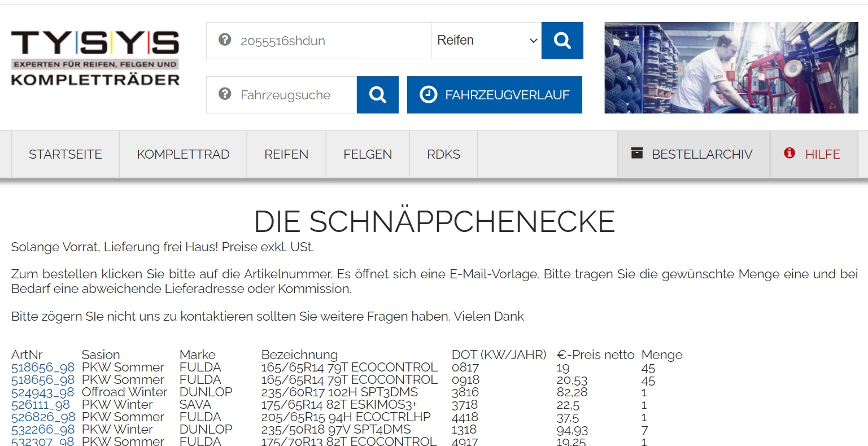Click the clock icon on Fahrzeugverlauf button
This screenshot has height=446, width=868.
[428, 95]
